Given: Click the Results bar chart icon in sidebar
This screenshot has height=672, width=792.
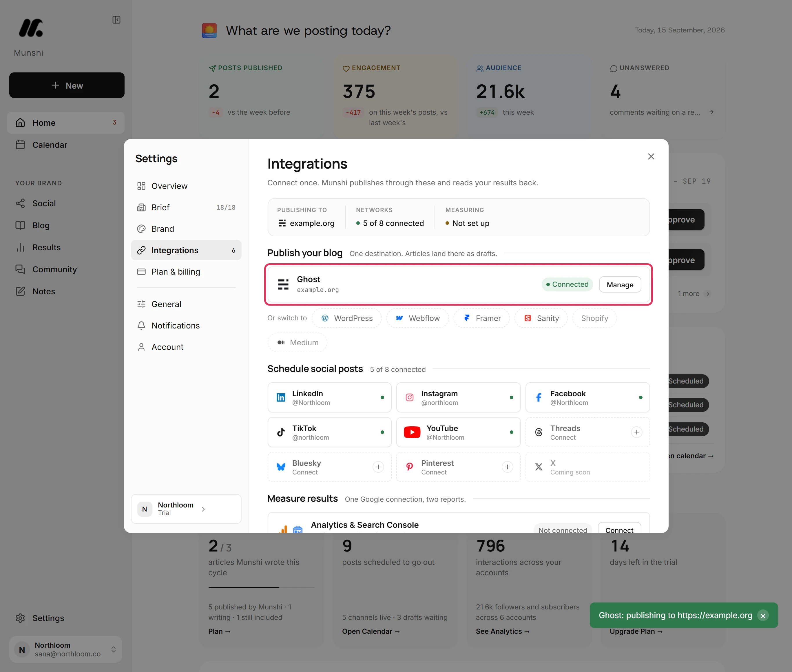Looking at the screenshot, I should [x=20, y=248].
